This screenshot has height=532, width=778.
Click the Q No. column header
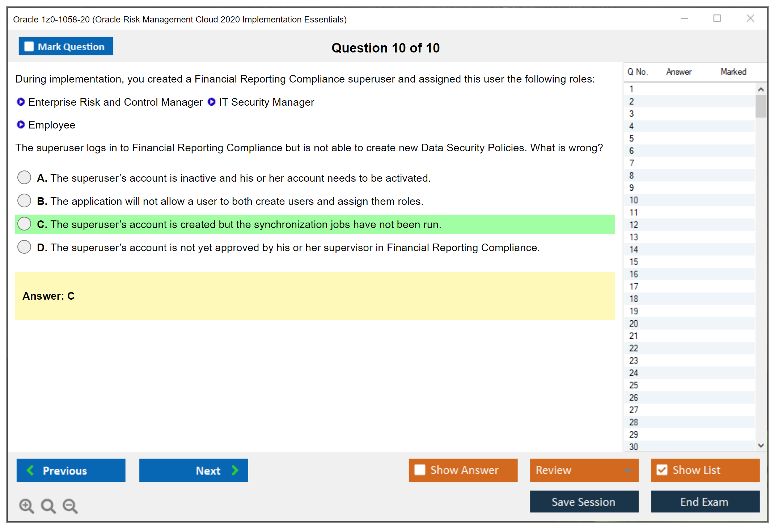pyautogui.click(x=637, y=72)
